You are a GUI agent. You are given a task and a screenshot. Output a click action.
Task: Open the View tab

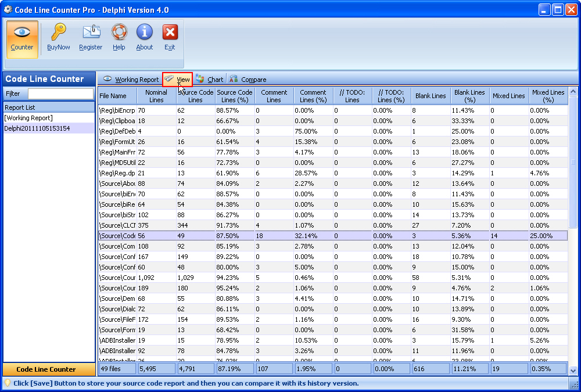pyautogui.click(x=178, y=80)
